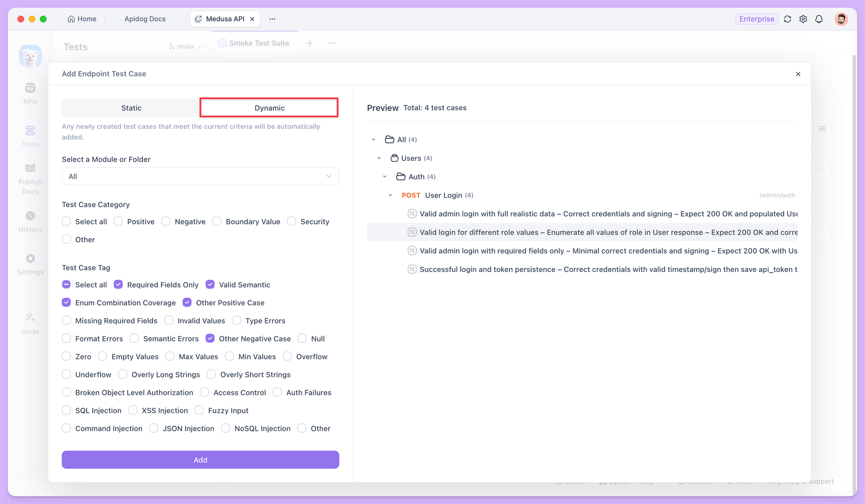Open notifications via the bell icon
The height and width of the screenshot is (504, 865).
tap(819, 19)
